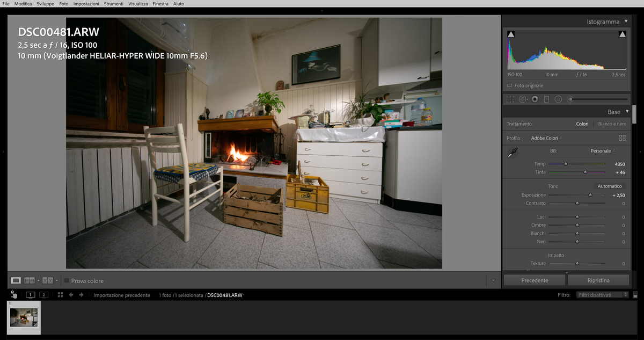This screenshot has height=340, width=644.
Task: Open the Radial Filter tool
Action: click(558, 99)
